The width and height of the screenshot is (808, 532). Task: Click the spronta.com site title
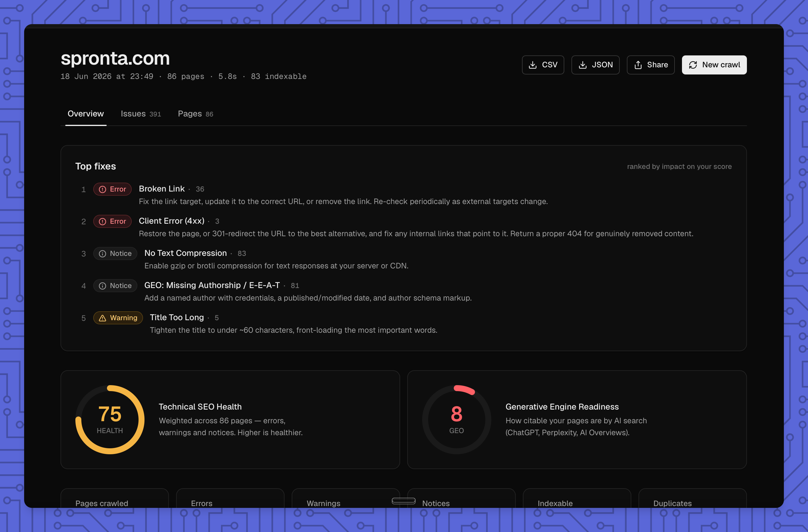115,58
